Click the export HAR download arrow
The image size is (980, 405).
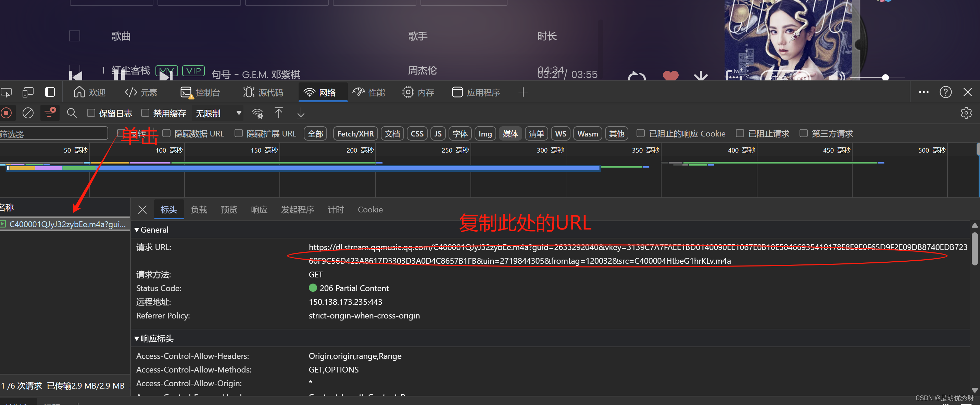301,113
